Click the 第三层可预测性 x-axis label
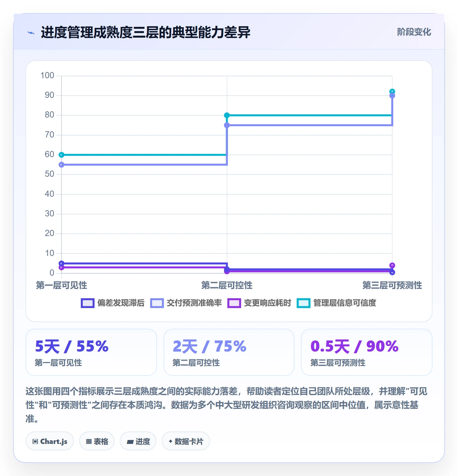458x476 pixels. 392,285
